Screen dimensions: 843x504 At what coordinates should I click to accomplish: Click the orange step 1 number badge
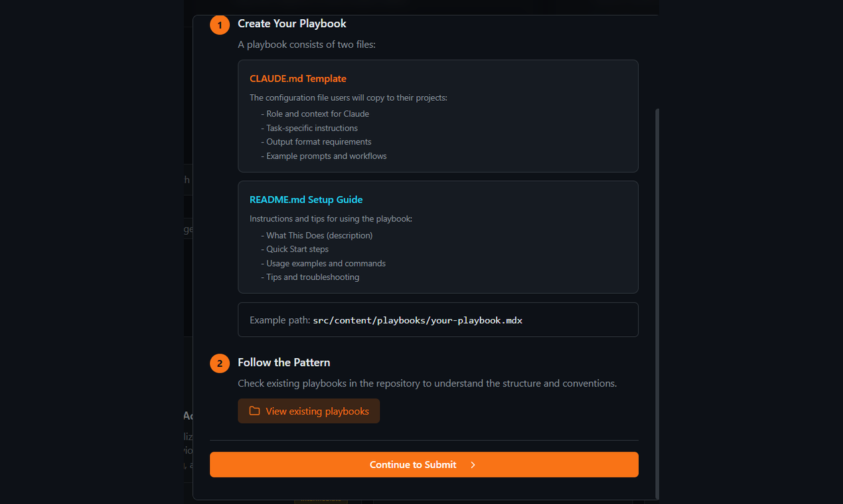coord(219,25)
